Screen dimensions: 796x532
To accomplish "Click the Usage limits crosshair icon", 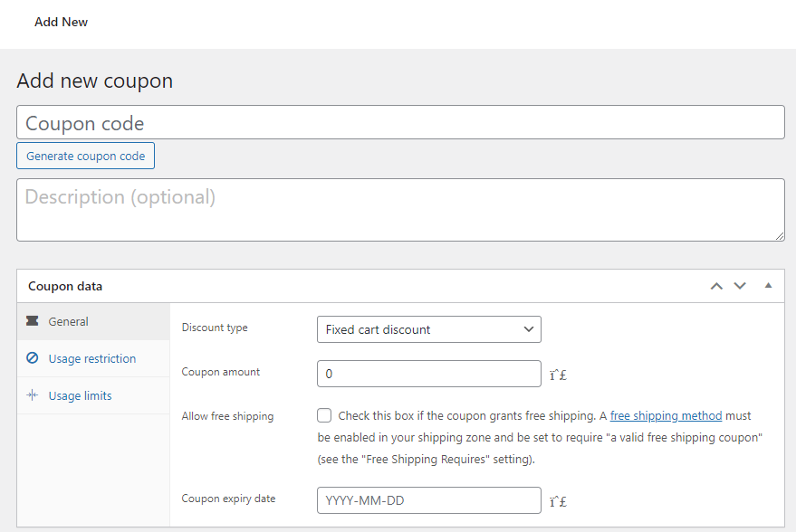I will [x=33, y=395].
